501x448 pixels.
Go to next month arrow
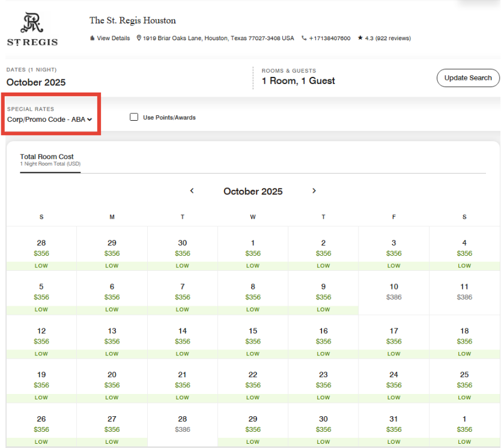[314, 190]
